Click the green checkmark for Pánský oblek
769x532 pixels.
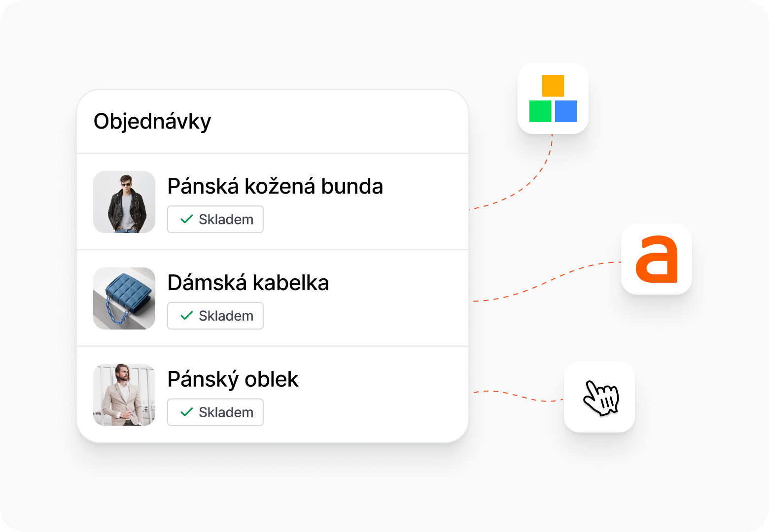coord(187,412)
